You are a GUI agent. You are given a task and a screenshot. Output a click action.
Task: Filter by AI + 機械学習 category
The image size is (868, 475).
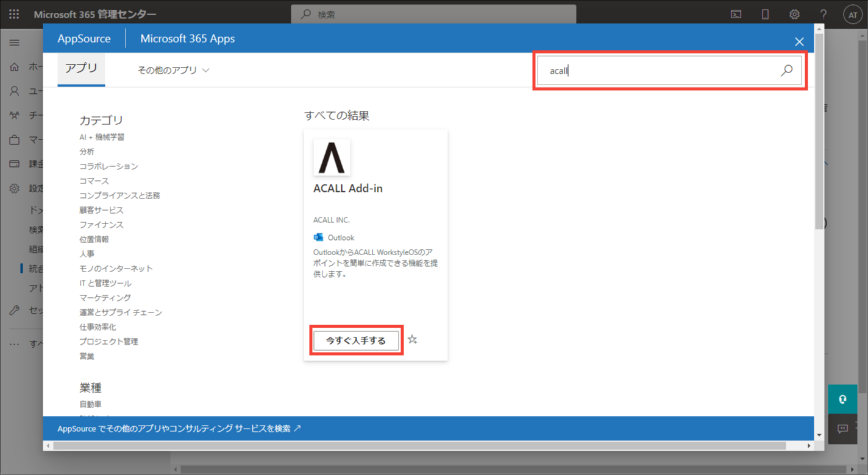click(x=102, y=137)
